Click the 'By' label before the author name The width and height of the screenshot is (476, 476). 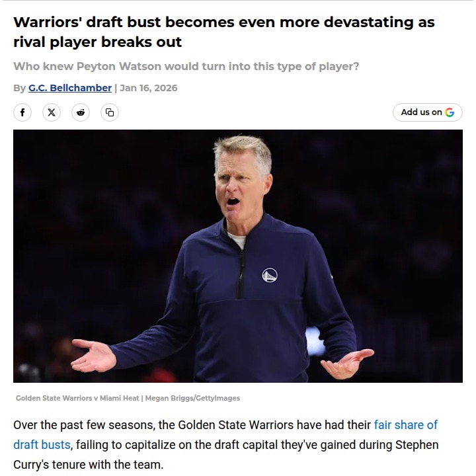pyautogui.click(x=19, y=88)
